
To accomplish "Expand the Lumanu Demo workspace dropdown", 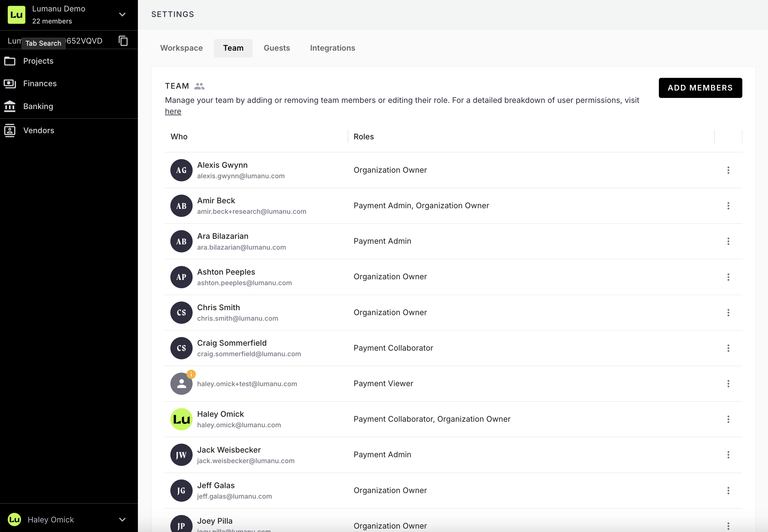I will tap(122, 15).
